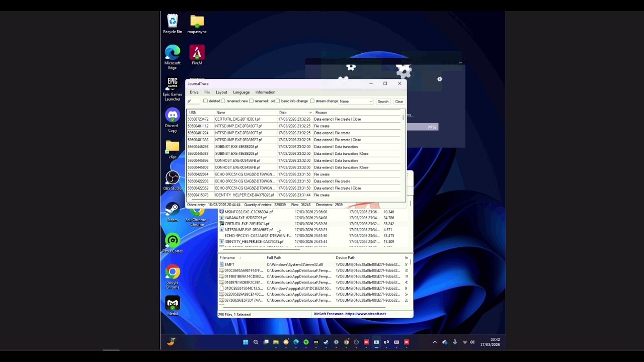Image resolution: width=644 pixels, height=362 pixels.
Task: Check the 'deleted' filter checkbox
Action: (x=205, y=101)
